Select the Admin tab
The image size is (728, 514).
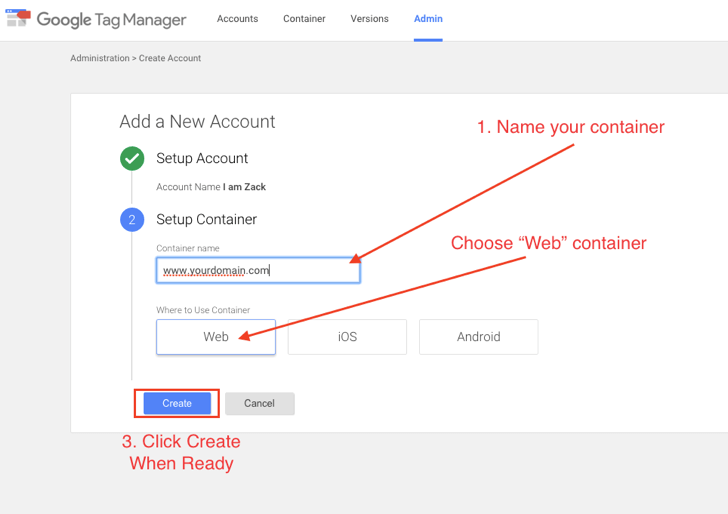428,19
